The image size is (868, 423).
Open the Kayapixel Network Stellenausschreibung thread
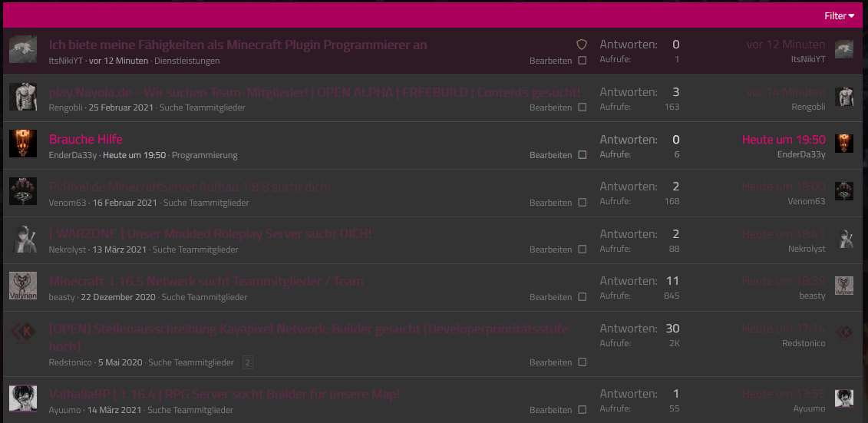[x=309, y=337]
